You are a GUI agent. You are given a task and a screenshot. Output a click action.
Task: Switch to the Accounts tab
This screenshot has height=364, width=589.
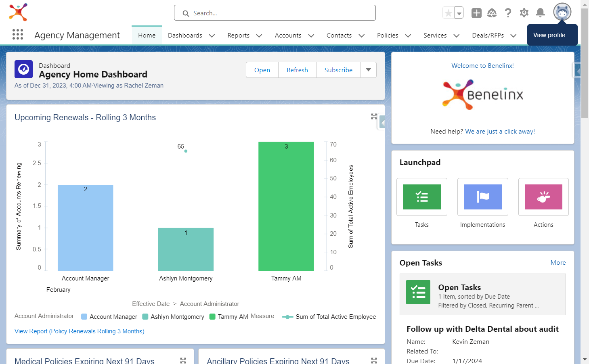click(288, 36)
